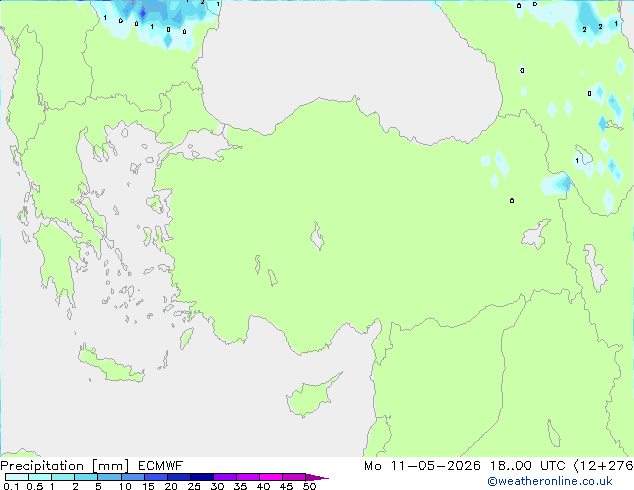
Task: Click the '18..00 UTC' time text
Action: 528,466
